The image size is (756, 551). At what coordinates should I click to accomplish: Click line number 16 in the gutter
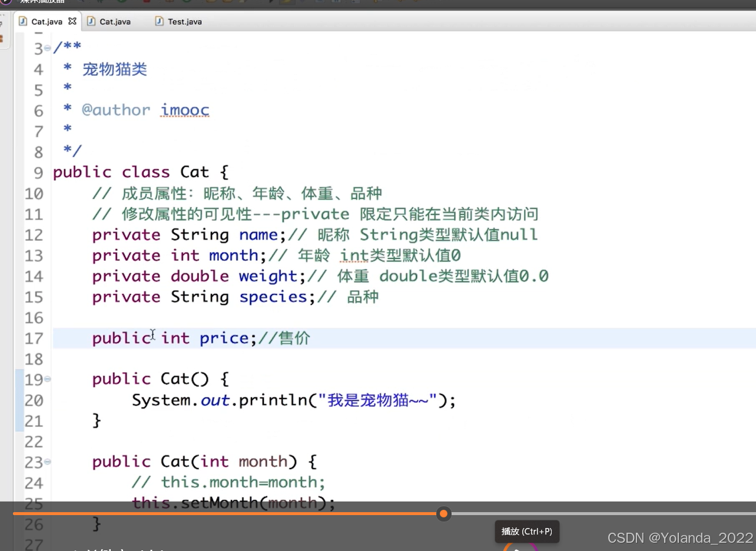click(34, 318)
